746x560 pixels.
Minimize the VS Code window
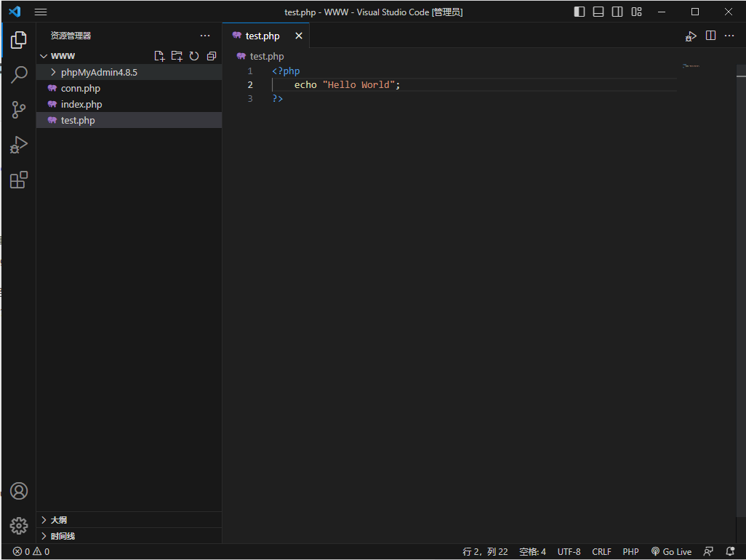coord(662,12)
